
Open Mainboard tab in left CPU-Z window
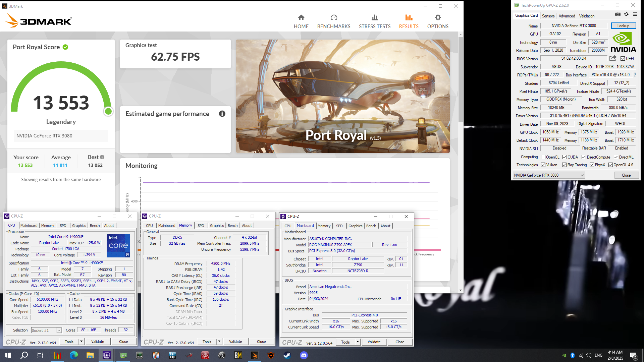(29, 226)
